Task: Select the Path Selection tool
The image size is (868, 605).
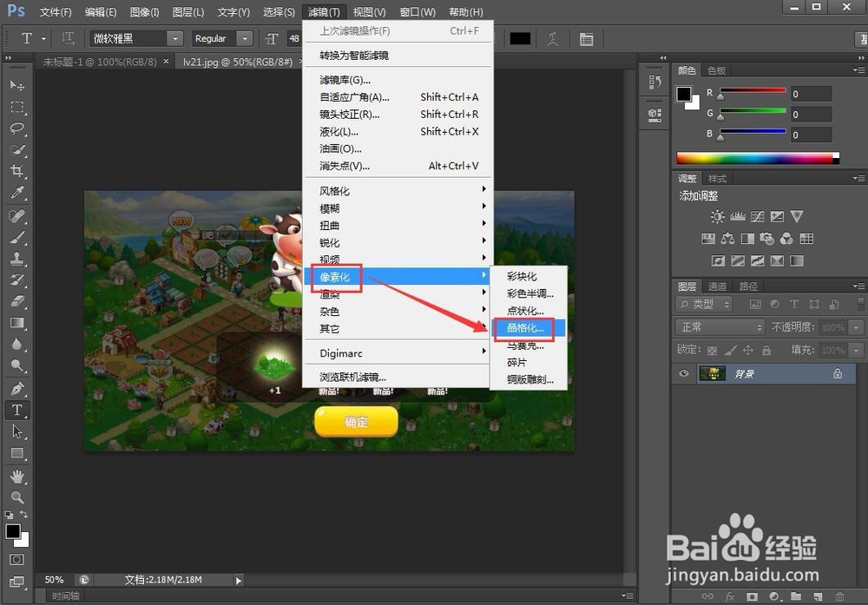Action: [17, 431]
